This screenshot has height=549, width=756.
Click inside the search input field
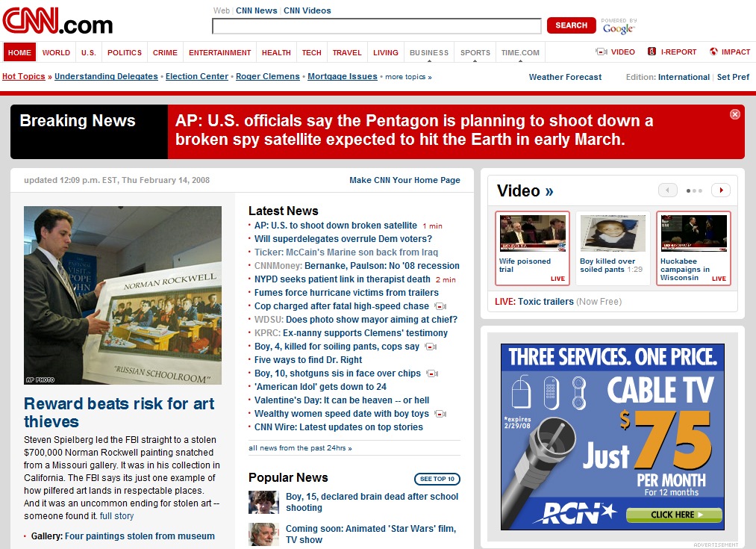(377, 25)
